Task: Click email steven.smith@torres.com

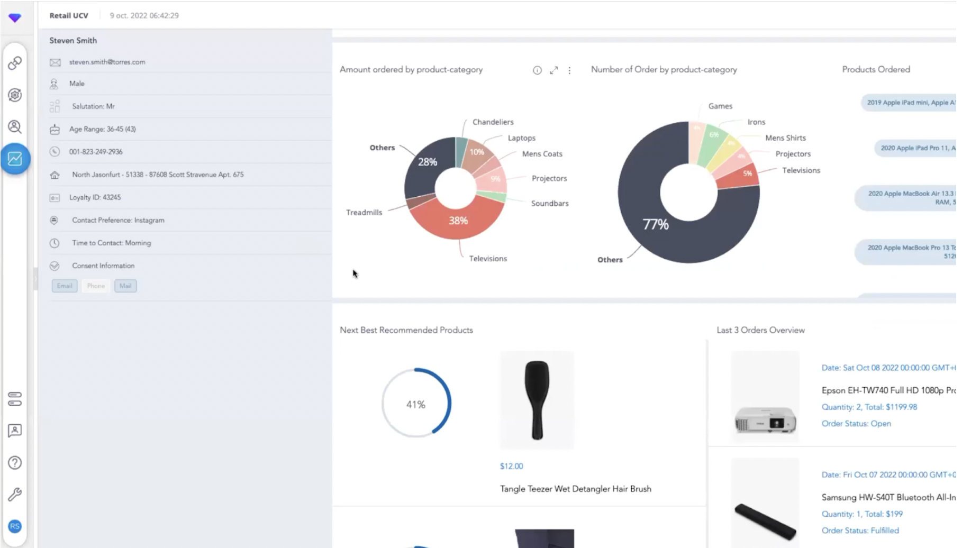Action: pyautogui.click(x=107, y=62)
